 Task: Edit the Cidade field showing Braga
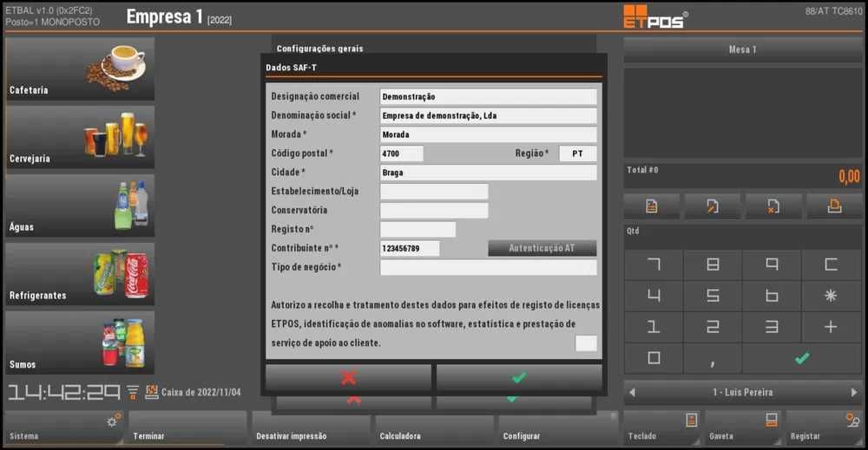pyautogui.click(x=488, y=173)
